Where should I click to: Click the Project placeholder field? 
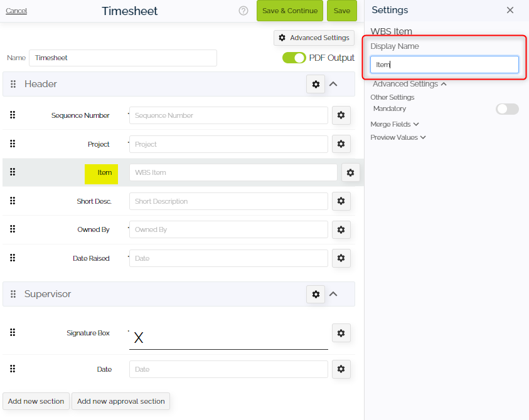228,144
